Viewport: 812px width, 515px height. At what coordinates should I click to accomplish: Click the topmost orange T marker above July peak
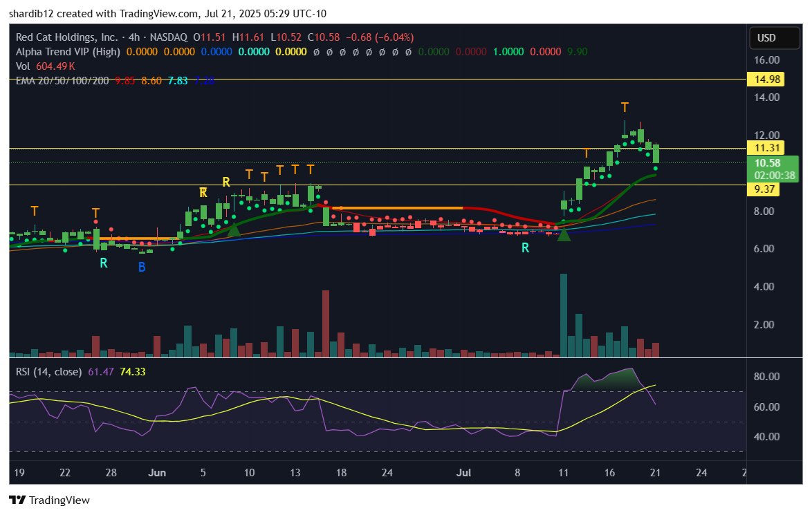[625, 107]
